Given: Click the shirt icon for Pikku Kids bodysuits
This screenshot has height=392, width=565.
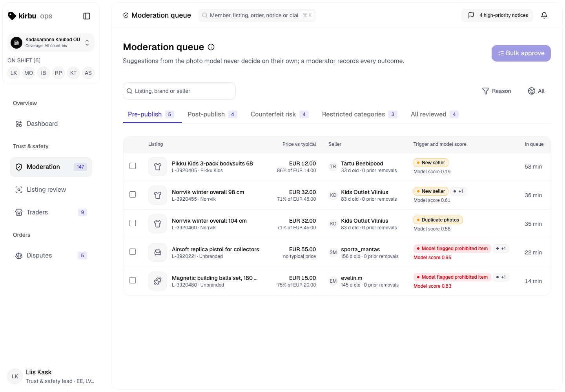Looking at the screenshot, I should [x=158, y=167].
